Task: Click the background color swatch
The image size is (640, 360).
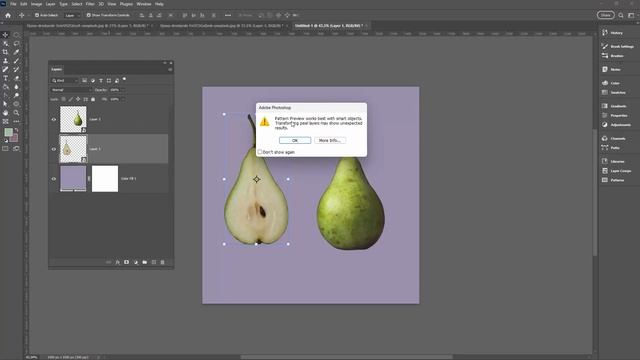Action: [14, 138]
